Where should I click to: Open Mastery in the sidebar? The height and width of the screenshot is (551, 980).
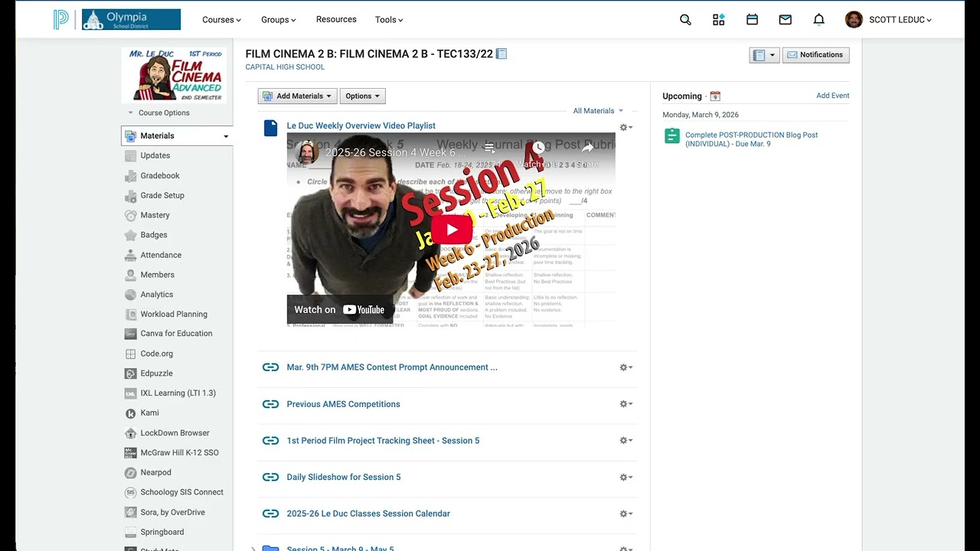pyautogui.click(x=155, y=215)
